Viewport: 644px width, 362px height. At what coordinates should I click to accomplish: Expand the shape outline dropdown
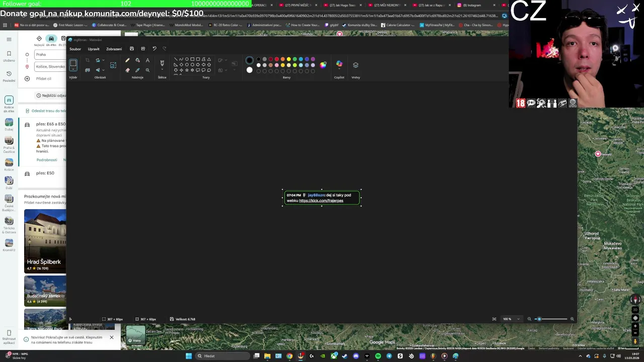(x=226, y=60)
